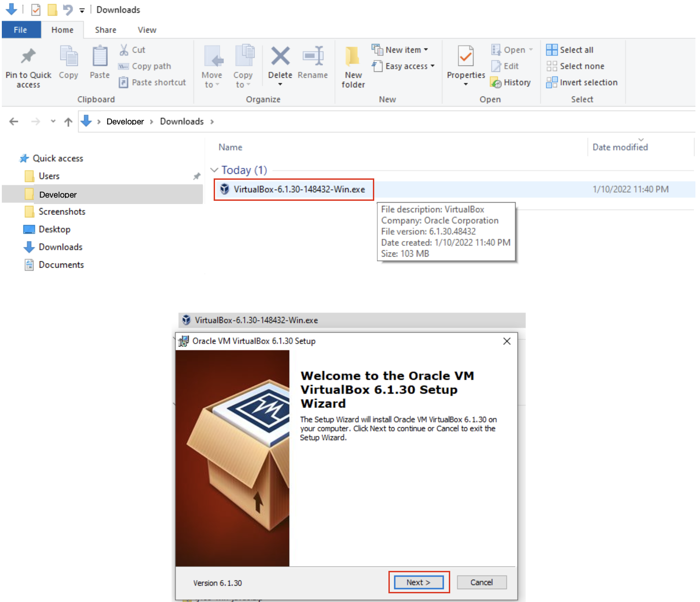The image size is (700, 602).
Task: Click the Select all icon
Action: [552, 50]
